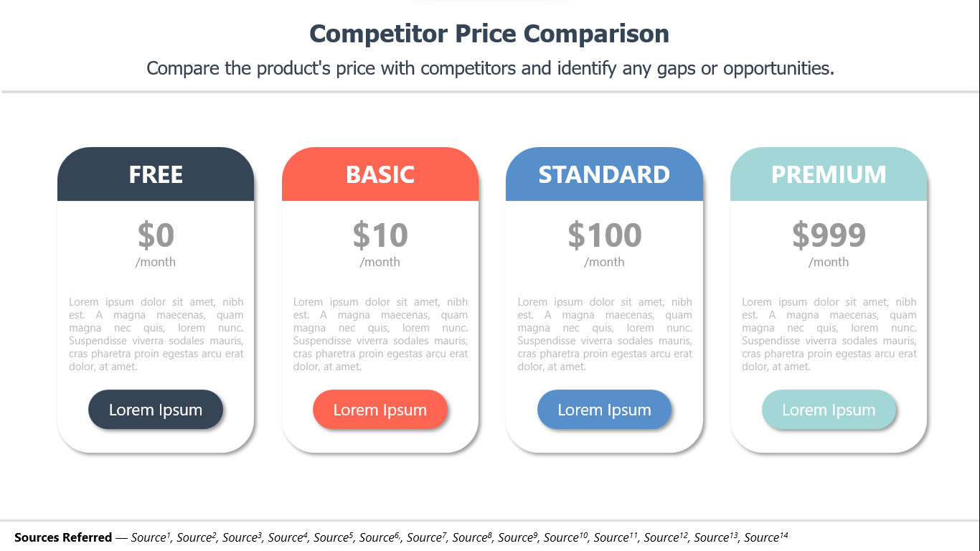Select the BASIC plan header
Image resolution: width=980 pixels, height=551 pixels.
pos(380,174)
